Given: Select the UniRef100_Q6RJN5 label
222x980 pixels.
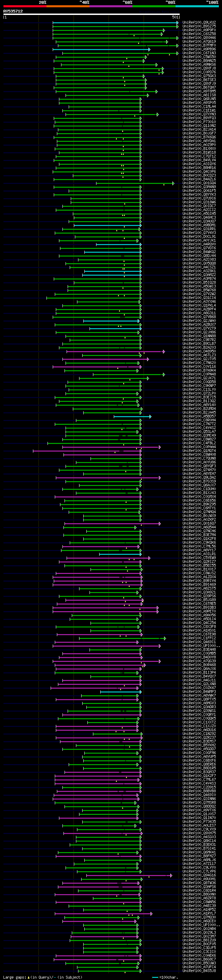Looking at the screenshot, I should pos(199,99).
